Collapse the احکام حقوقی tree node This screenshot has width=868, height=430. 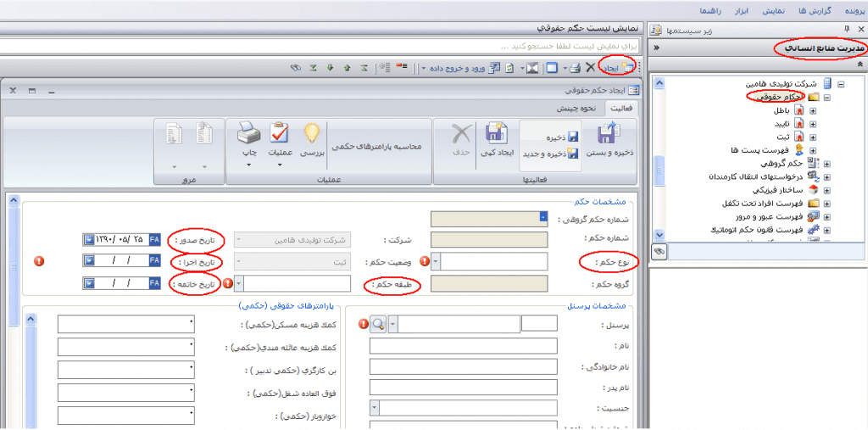click(x=826, y=98)
